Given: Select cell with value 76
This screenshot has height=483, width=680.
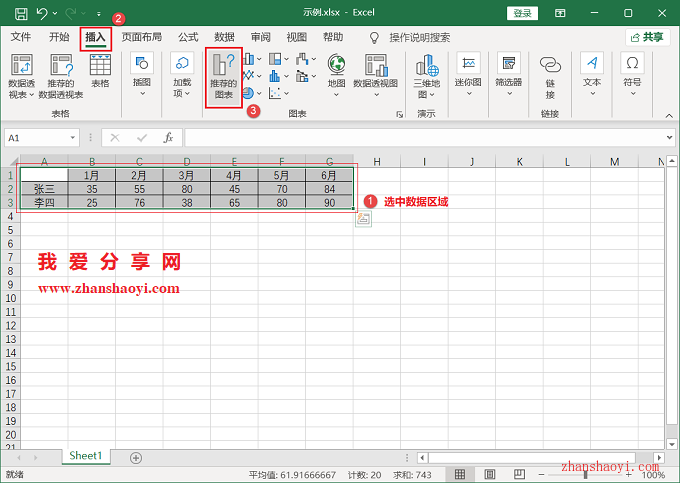Looking at the screenshot, I should coord(139,202).
